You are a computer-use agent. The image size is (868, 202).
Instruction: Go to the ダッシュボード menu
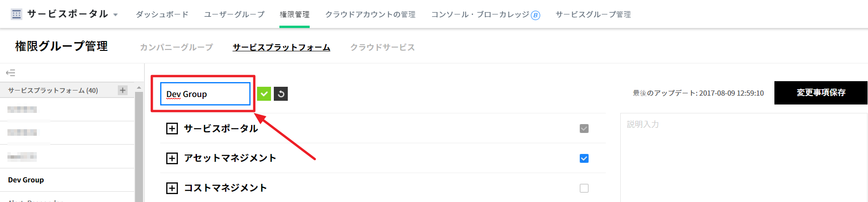162,14
